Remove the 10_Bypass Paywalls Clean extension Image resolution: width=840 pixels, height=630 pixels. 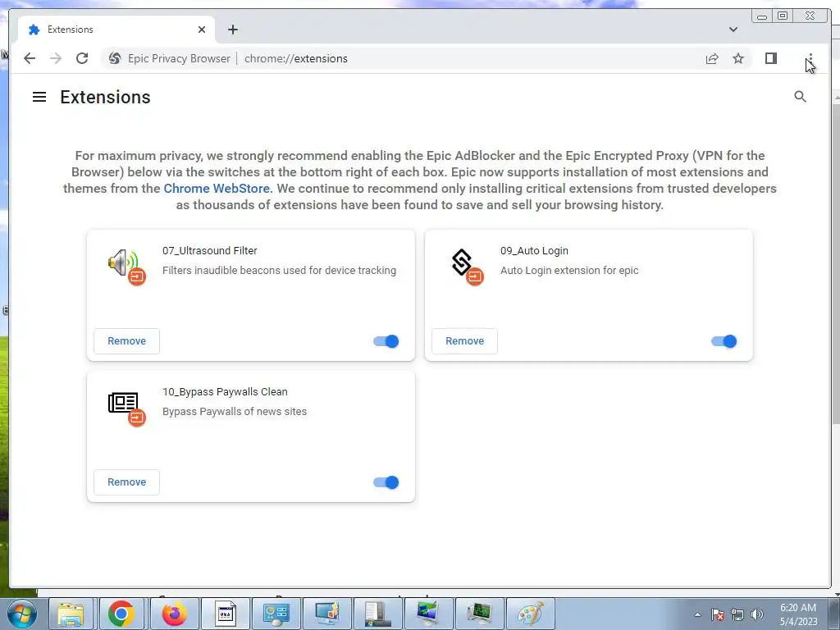click(126, 482)
